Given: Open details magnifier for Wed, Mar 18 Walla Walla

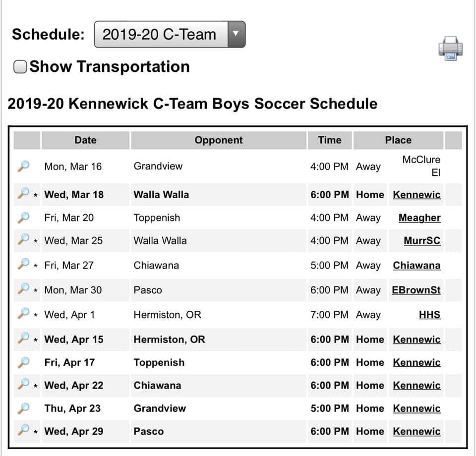Looking at the screenshot, I should click(x=24, y=193).
